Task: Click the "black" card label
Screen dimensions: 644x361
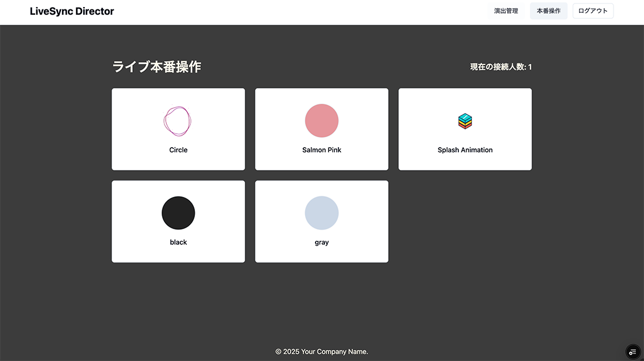Action: 178,242
